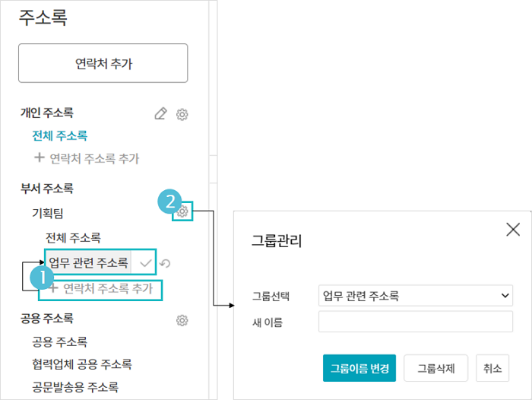This screenshot has height=400, width=532.
Task: Select 전체 주소록 under 개인 주소록
Action: [59, 136]
